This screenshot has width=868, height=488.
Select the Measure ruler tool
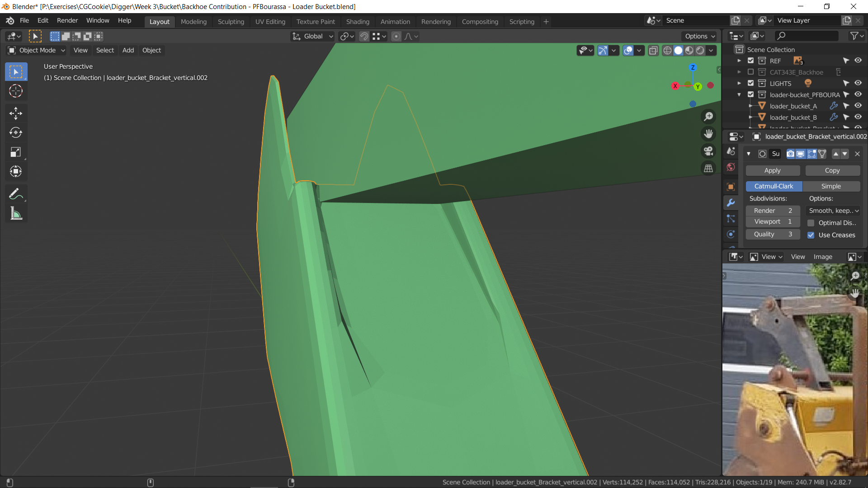(16, 214)
